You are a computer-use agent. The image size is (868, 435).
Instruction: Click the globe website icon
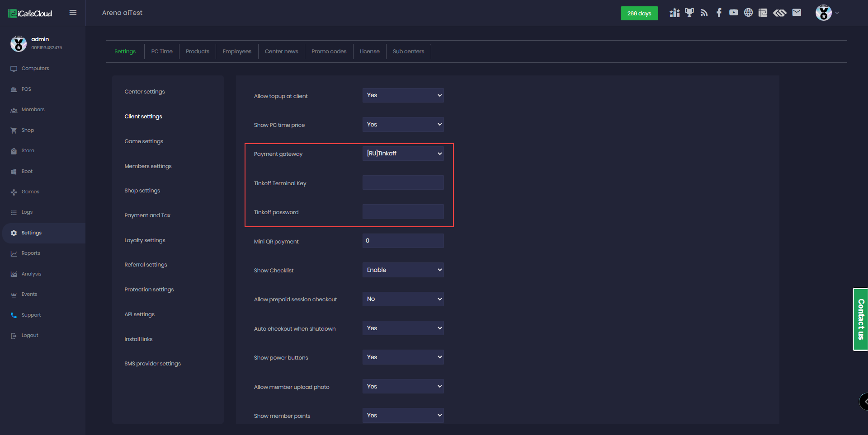[x=748, y=13]
